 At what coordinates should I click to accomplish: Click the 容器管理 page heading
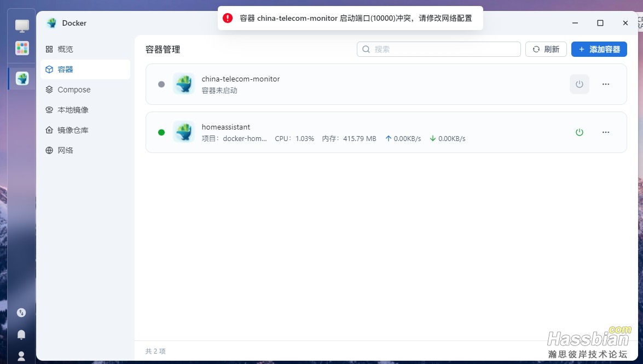(x=163, y=50)
